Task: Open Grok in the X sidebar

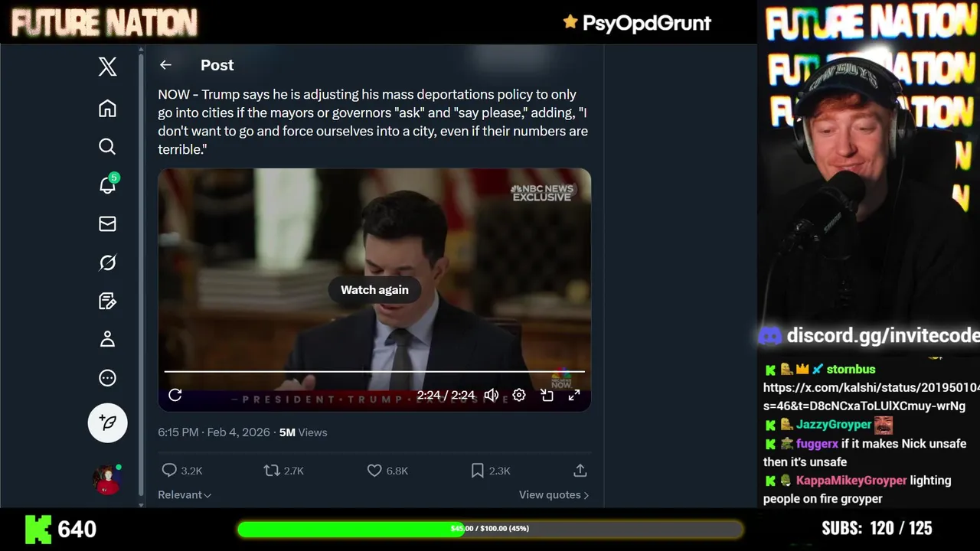Action: coord(107,262)
